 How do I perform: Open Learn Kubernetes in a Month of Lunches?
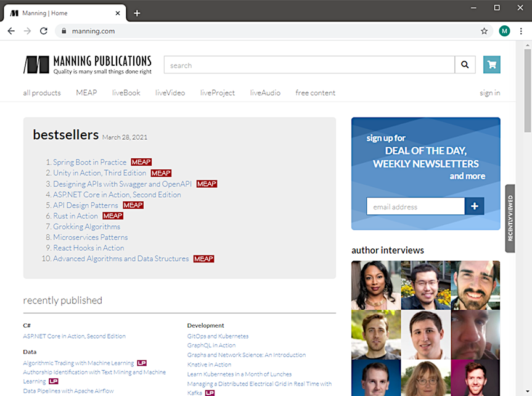[239, 374]
